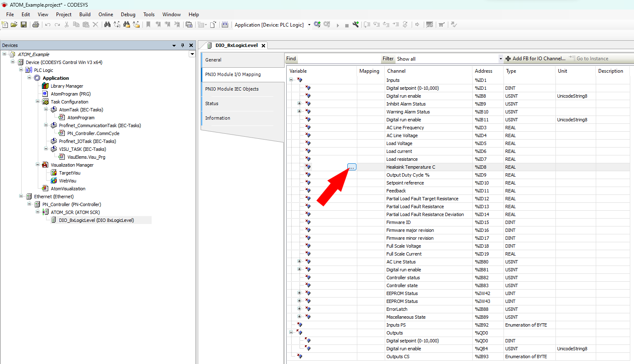The height and width of the screenshot is (364, 634).
Task: Toggle the Devices panel auto-hide pin
Action: coord(182,45)
